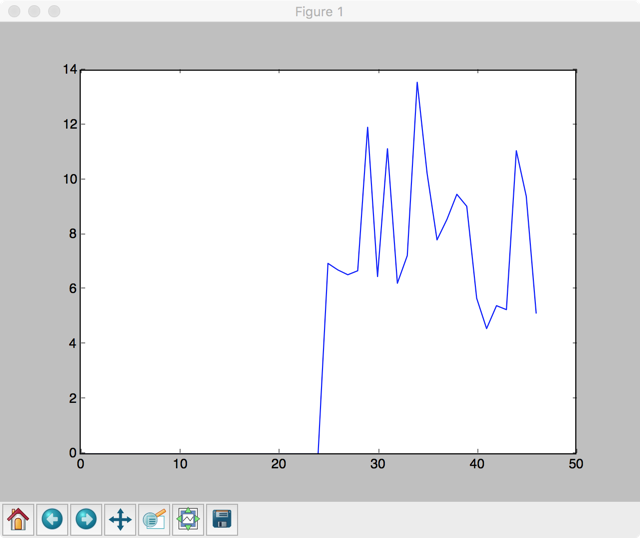The width and height of the screenshot is (640, 538).
Task: Click y-axis tick label 8
Action: [x=73, y=233]
